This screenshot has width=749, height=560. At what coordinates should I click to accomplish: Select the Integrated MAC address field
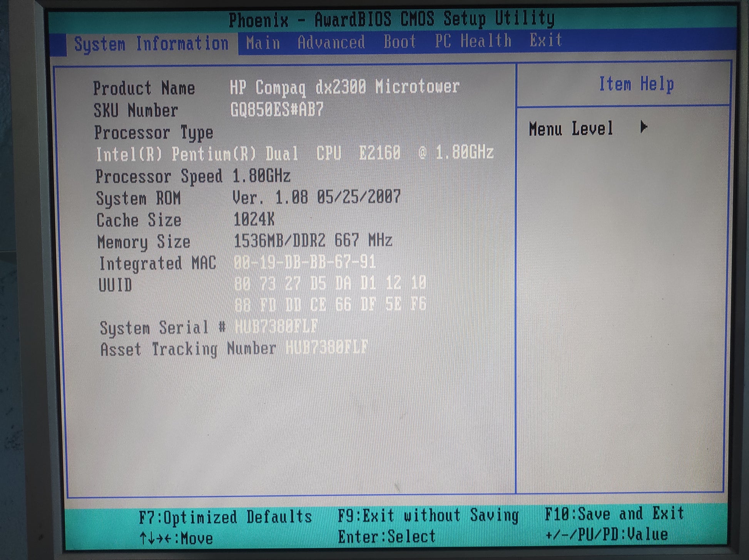pos(304,262)
